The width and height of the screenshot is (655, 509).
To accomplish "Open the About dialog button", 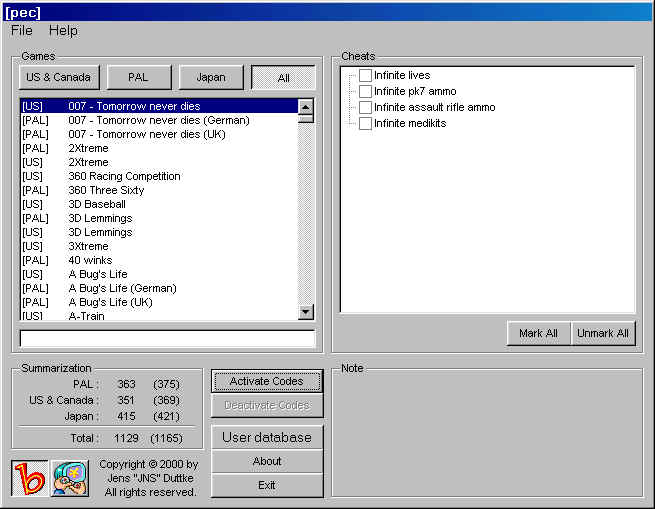I will pyautogui.click(x=267, y=461).
